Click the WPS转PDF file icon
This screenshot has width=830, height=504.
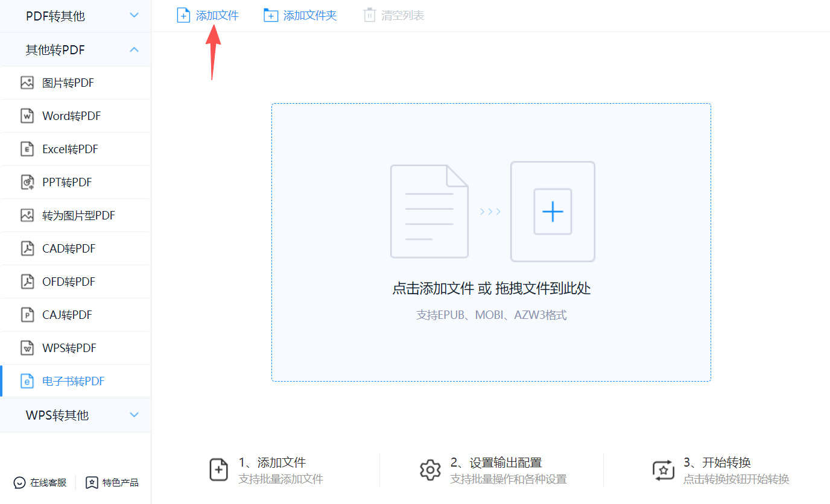coord(27,348)
